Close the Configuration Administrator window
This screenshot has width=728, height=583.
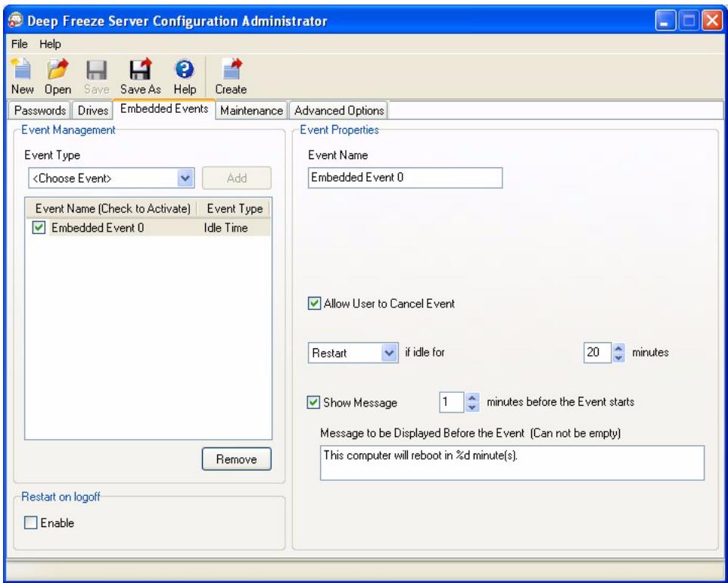712,21
